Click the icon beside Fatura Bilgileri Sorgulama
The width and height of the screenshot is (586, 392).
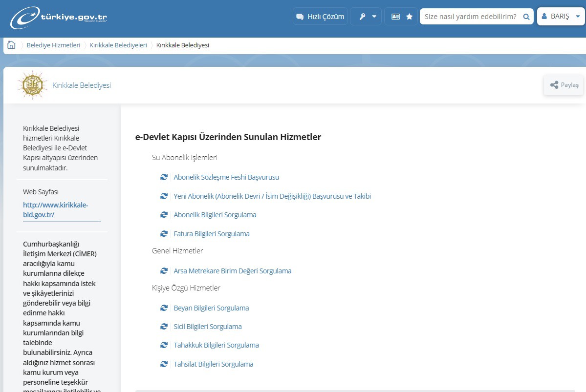pos(164,234)
